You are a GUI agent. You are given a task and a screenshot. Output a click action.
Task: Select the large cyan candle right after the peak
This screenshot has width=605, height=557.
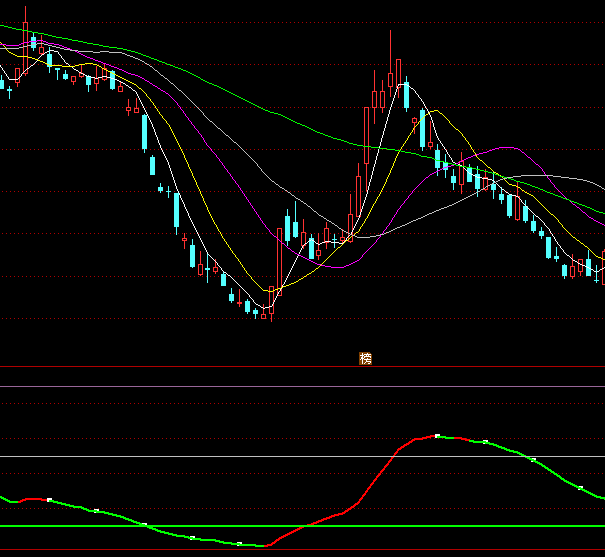tap(406, 96)
